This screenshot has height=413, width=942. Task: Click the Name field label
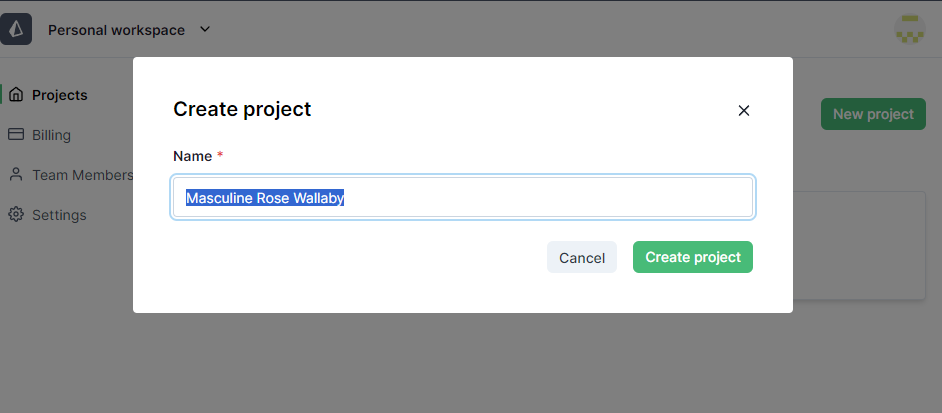[192, 156]
